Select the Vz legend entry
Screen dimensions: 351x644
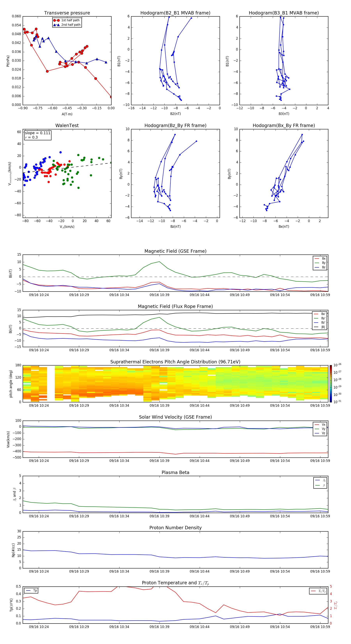coord(320,433)
